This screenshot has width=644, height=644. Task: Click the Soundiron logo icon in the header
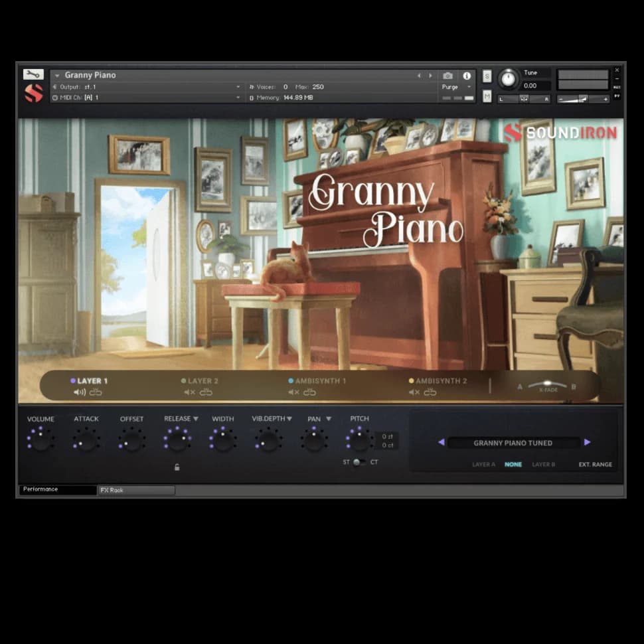coord(33,93)
